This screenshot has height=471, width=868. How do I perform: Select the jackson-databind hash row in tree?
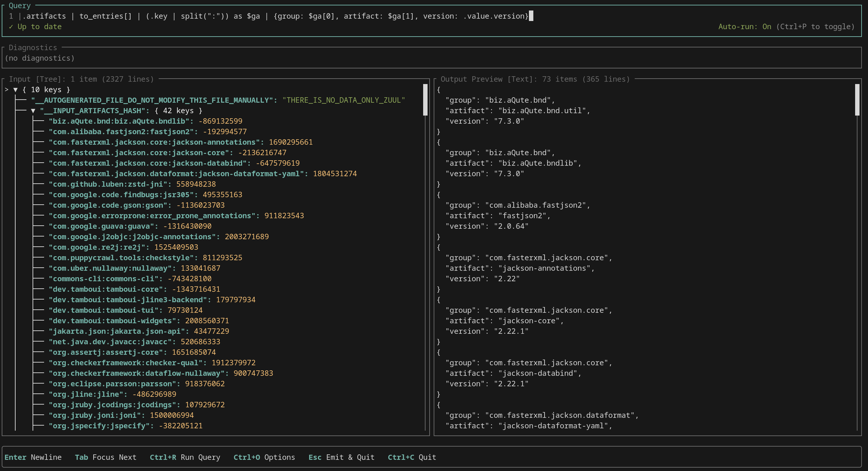pos(174,163)
